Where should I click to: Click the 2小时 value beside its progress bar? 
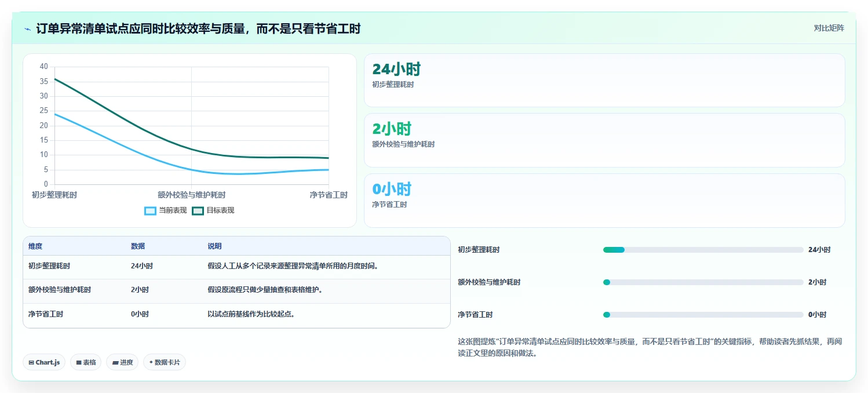[x=817, y=282]
